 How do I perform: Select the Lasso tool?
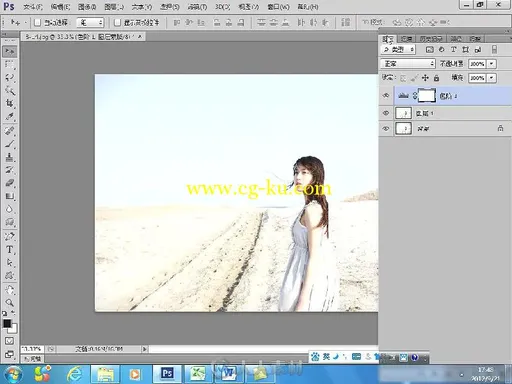(x=10, y=77)
